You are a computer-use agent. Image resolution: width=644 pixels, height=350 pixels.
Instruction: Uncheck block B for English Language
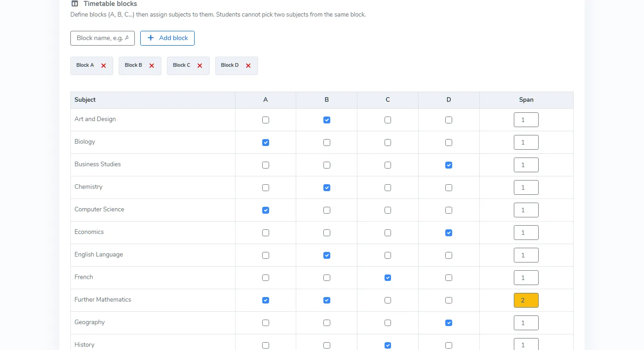tap(327, 255)
